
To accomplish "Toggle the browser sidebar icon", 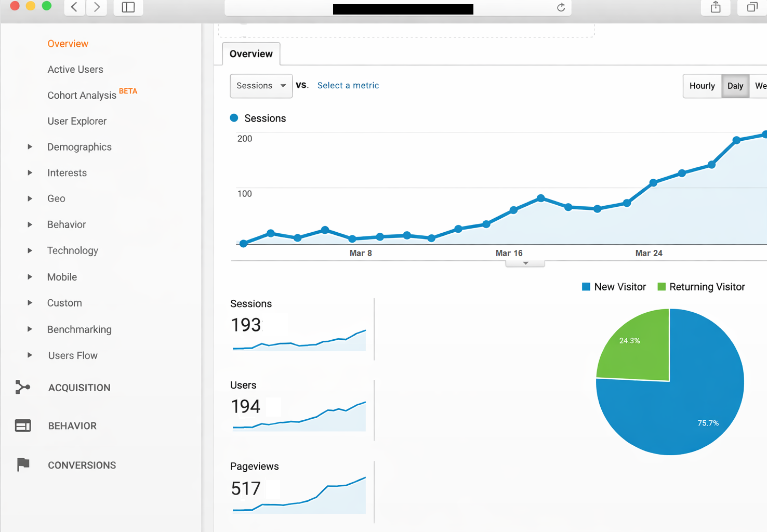I will click(128, 7).
